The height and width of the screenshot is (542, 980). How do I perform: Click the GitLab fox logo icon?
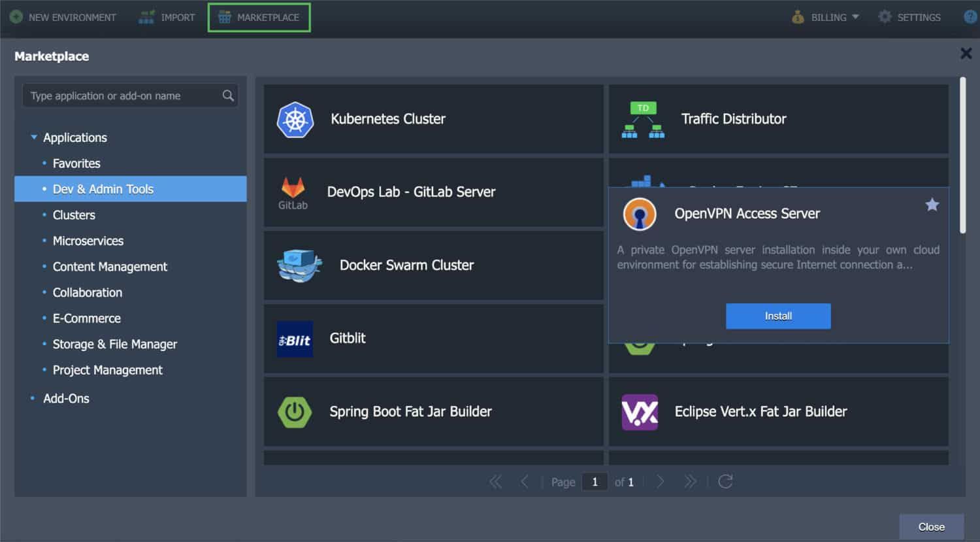(x=293, y=188)
